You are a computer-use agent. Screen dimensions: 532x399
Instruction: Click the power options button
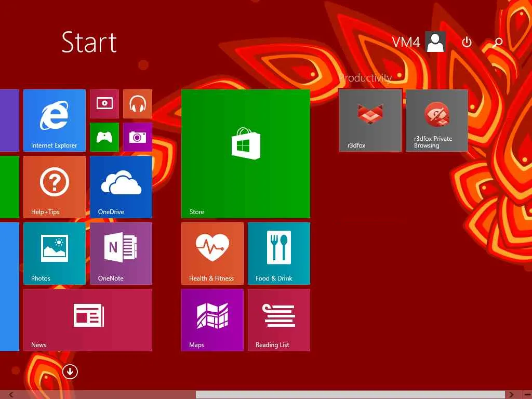click(467, 42)
